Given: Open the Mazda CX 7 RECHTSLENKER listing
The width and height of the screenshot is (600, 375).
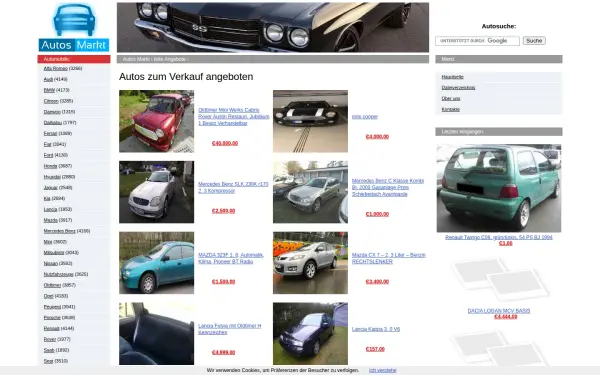Looking at the screenshot, I should point(389,258).
